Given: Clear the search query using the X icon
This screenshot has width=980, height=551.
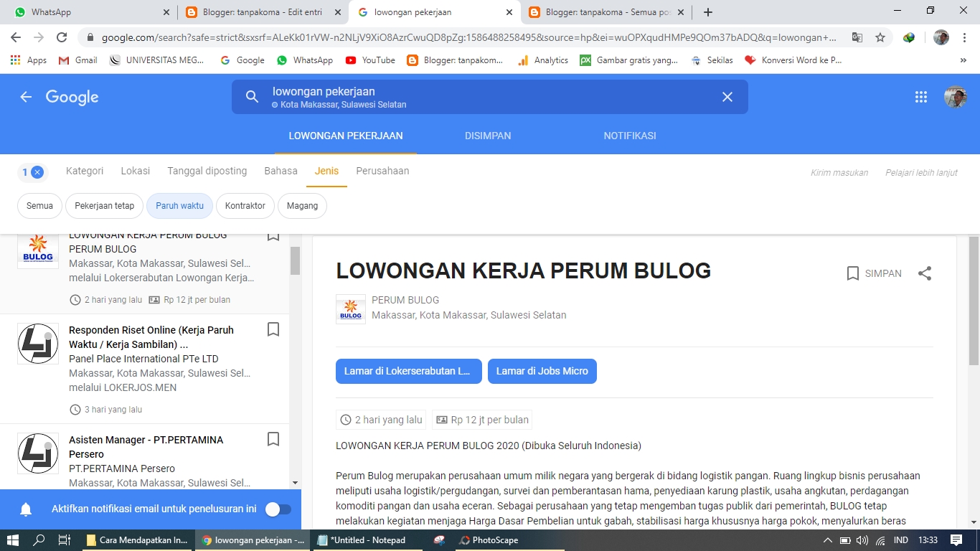Looking at the screenshot, I should click(727, 96).
